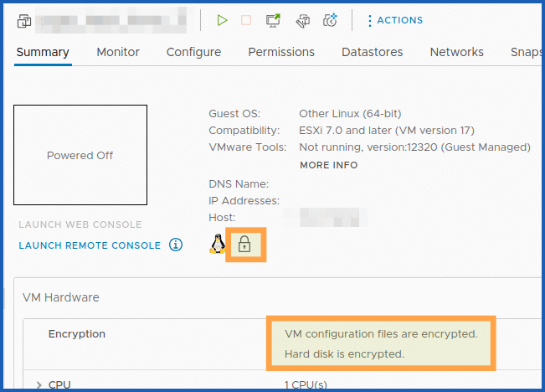Click the Launch Console monitor icon

point(273,20)
